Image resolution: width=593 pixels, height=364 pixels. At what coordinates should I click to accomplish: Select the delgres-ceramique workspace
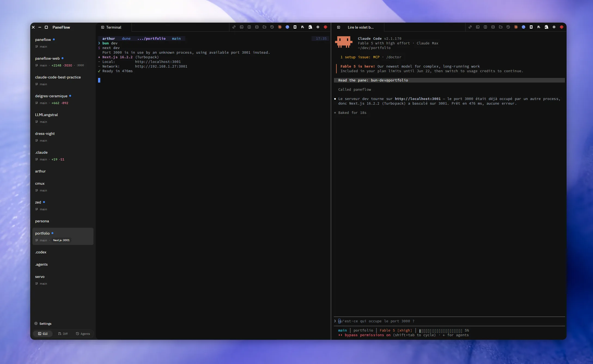click(x=63, y=99)
